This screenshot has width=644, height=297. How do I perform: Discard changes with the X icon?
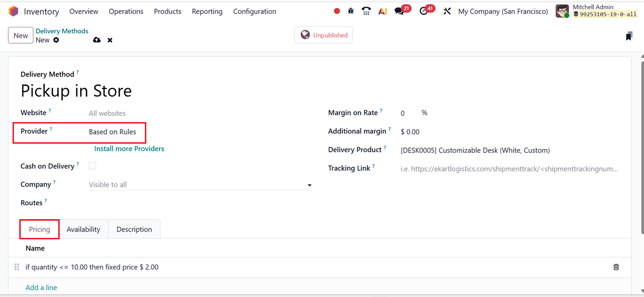click(110, 40)
